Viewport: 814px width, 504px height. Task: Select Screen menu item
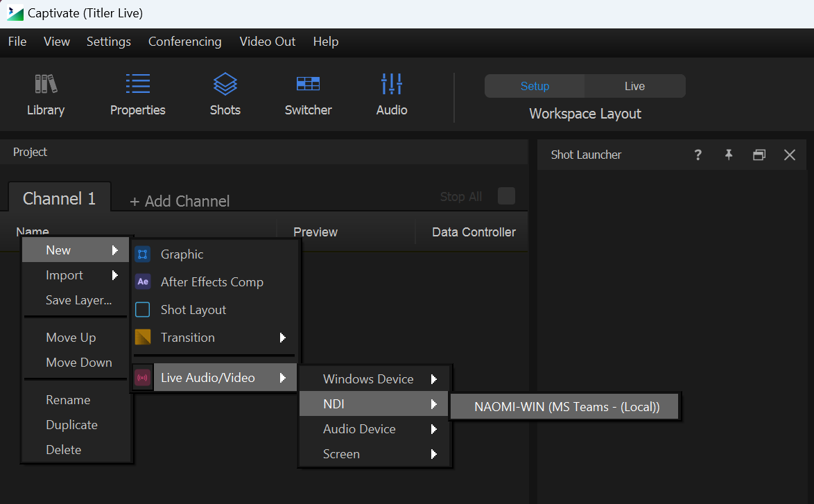point(374,454)
